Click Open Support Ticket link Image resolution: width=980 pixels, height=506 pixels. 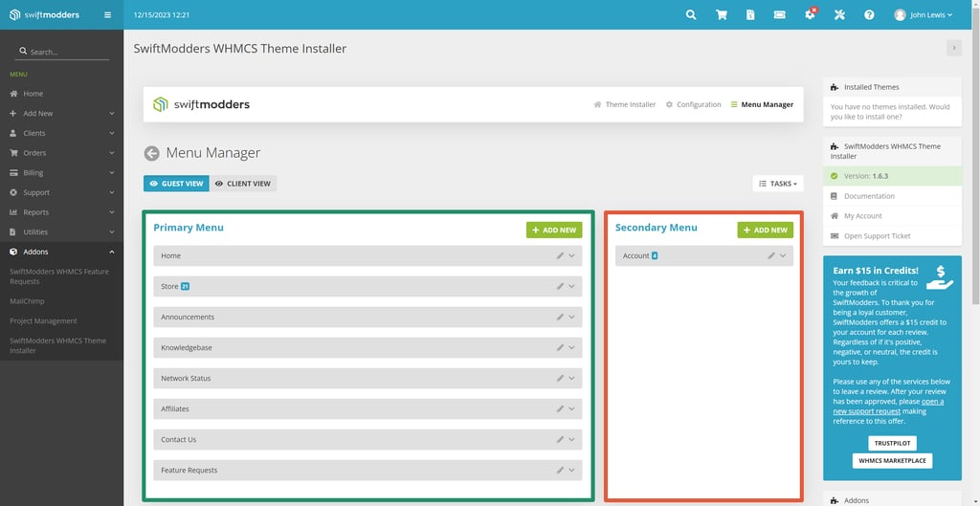click(877, 236)
